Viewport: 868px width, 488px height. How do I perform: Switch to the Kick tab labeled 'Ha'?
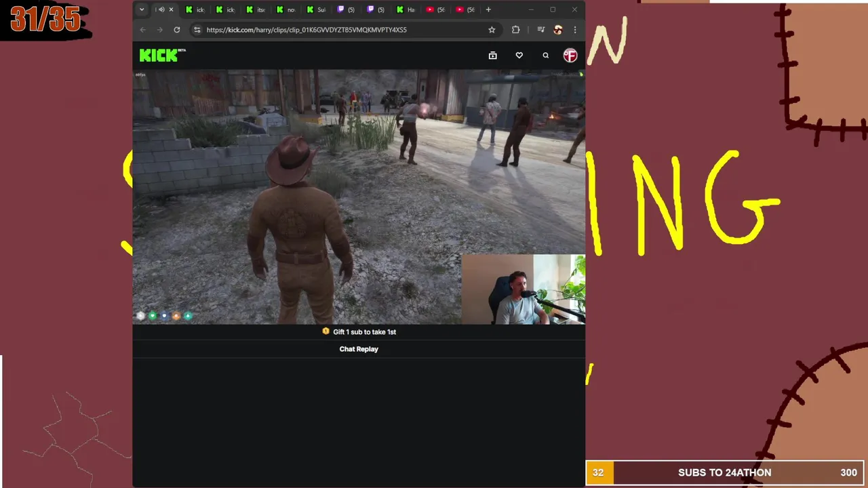pyautogui.click(x=406, y=9)
